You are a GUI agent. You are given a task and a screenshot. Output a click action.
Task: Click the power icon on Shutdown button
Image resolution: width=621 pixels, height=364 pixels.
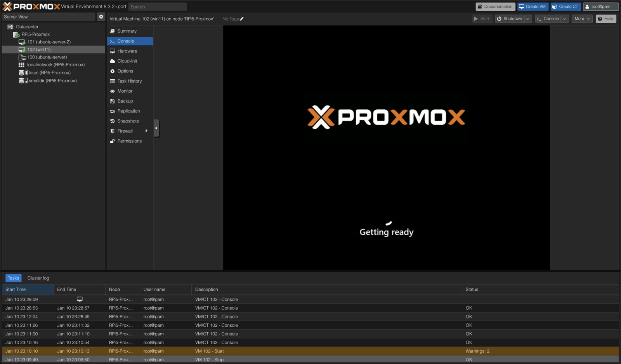pyautogui.click(x=499, y=19)
